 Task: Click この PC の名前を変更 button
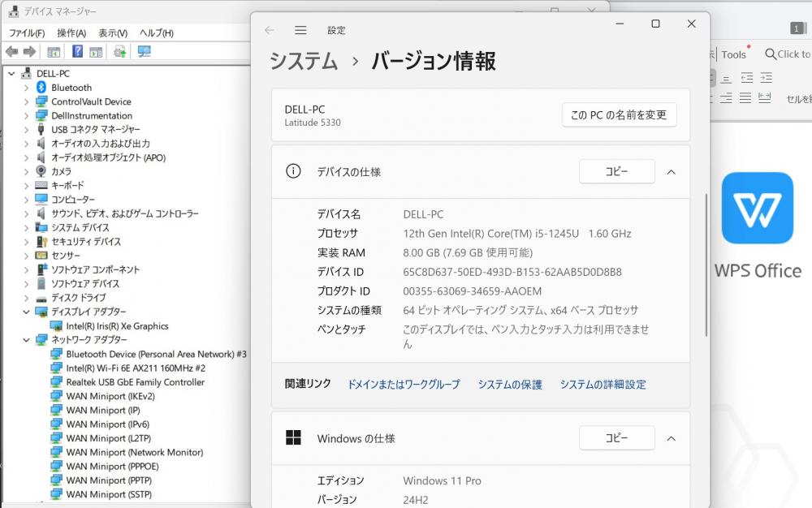(x=619, y=115)
